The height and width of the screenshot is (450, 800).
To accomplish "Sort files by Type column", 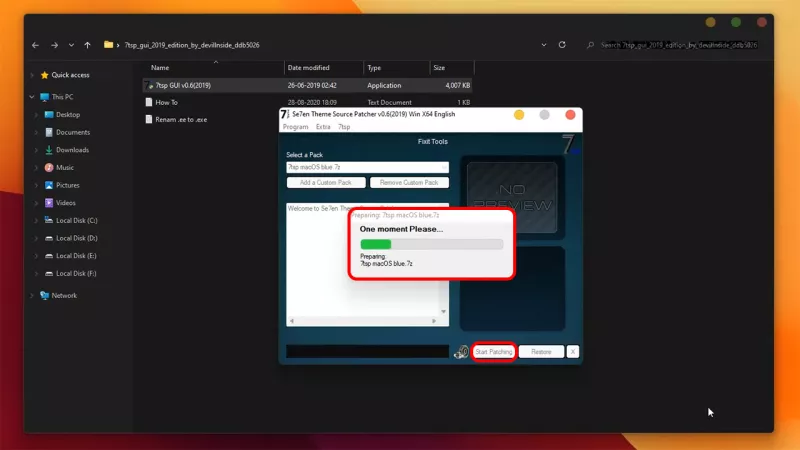I will [x=374, y=67].
